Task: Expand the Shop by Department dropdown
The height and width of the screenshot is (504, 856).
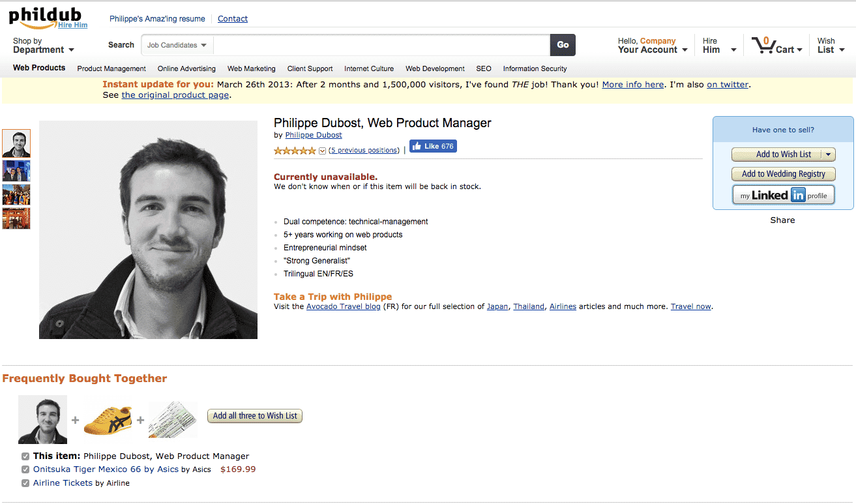Action: tap(43, 46)
